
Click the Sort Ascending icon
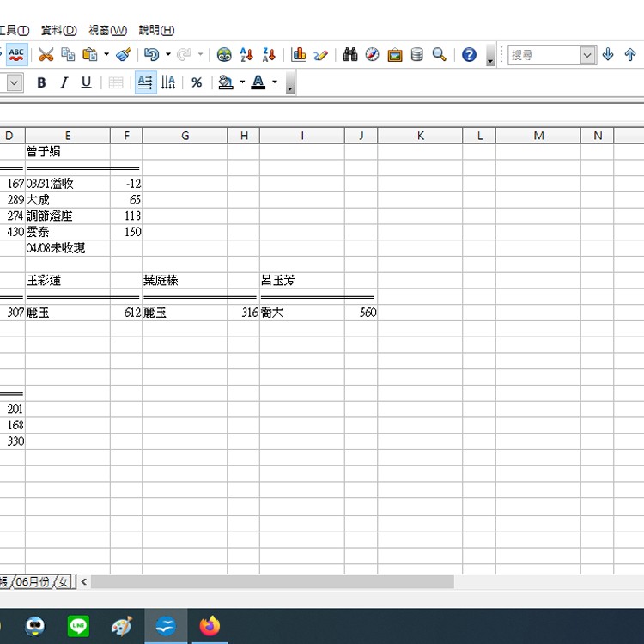pyautogui.click(x=246, y=55)
